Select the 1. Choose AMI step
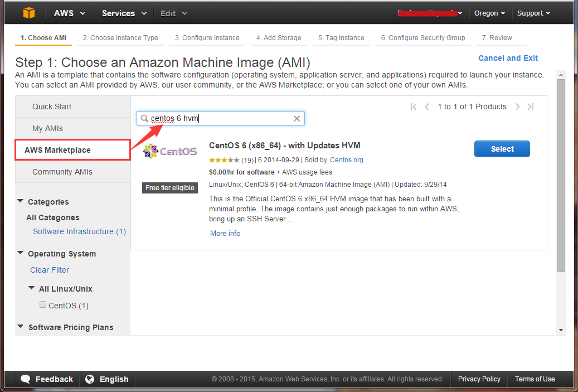 point(43,37)
